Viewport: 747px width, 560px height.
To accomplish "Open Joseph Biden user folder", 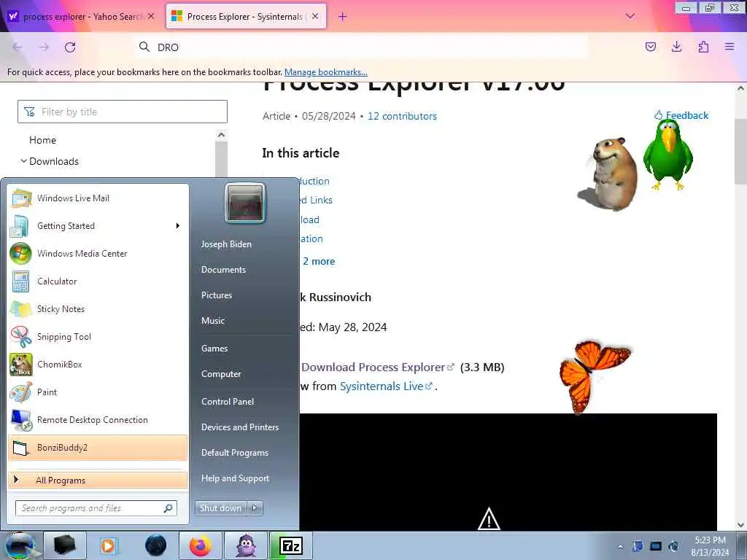I will pos(226,244).
